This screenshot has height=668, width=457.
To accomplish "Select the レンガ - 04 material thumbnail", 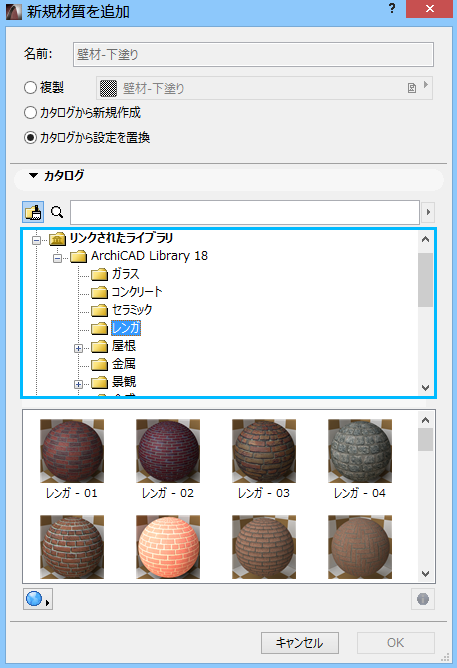I will point(360,451).
